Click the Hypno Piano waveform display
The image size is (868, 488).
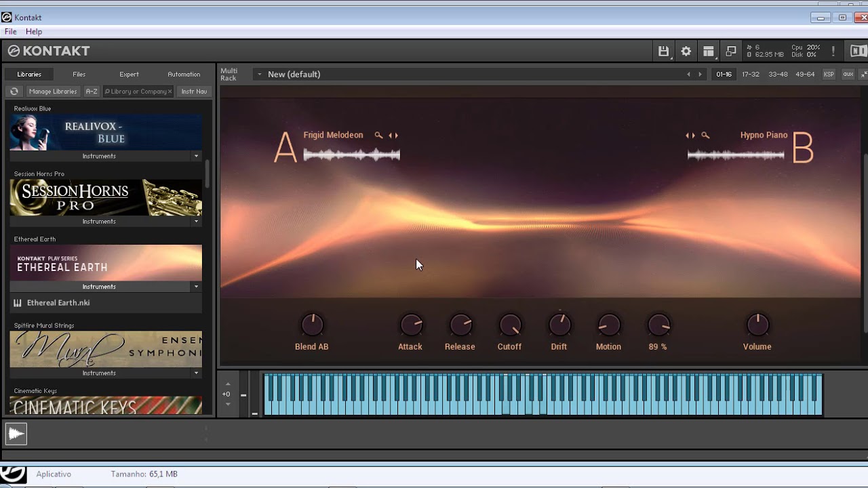(x=736, y=155)
